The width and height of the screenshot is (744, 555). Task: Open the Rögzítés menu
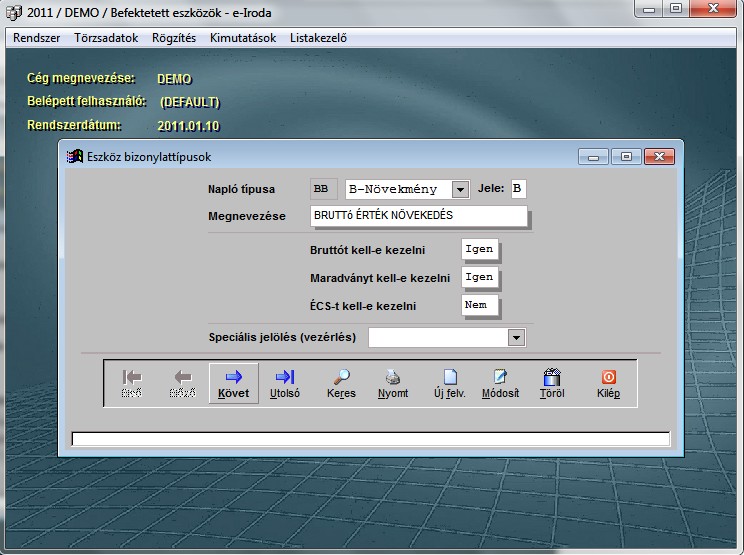pos(174,38)
